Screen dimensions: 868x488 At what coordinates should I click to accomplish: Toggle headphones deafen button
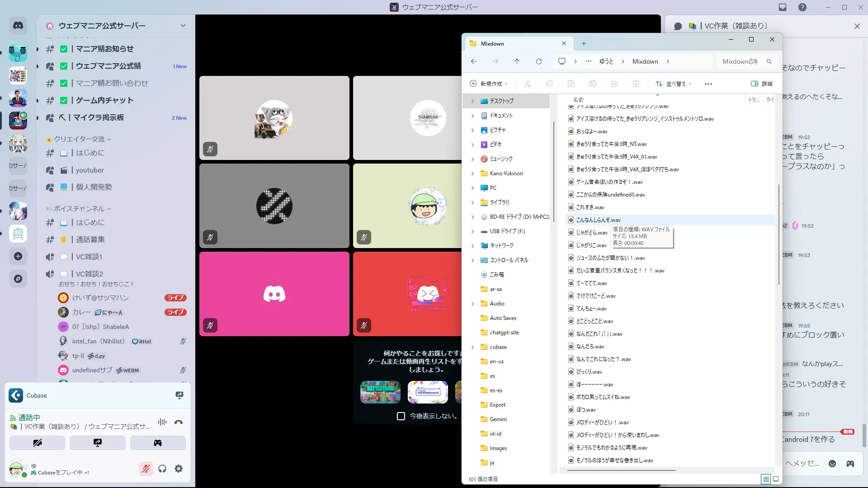[x=162, y=469]
